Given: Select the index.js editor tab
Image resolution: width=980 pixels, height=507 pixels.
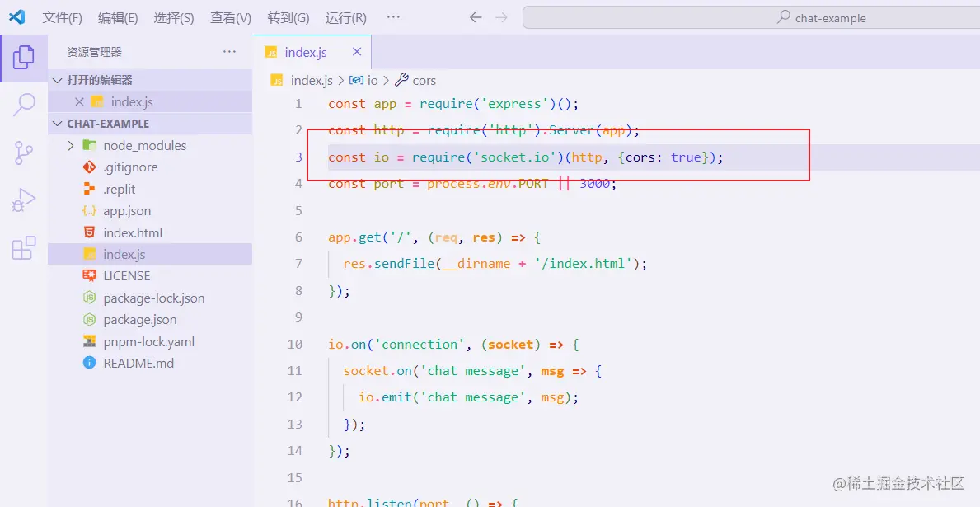Looking at the screenshot, I should (312, 52).
